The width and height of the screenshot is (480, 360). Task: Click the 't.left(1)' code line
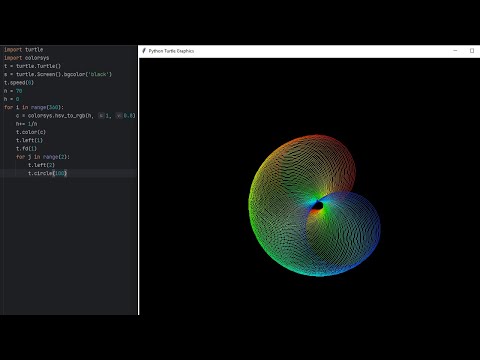[x=29, y=140]
